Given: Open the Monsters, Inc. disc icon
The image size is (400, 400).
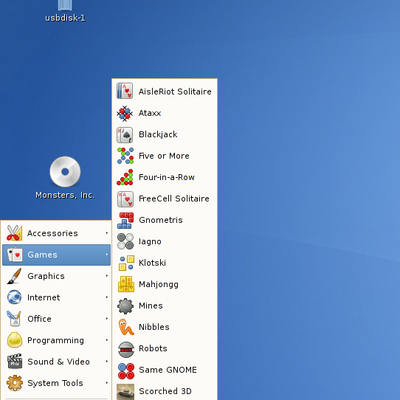Looking at the screenshot, I should point(65,171).
